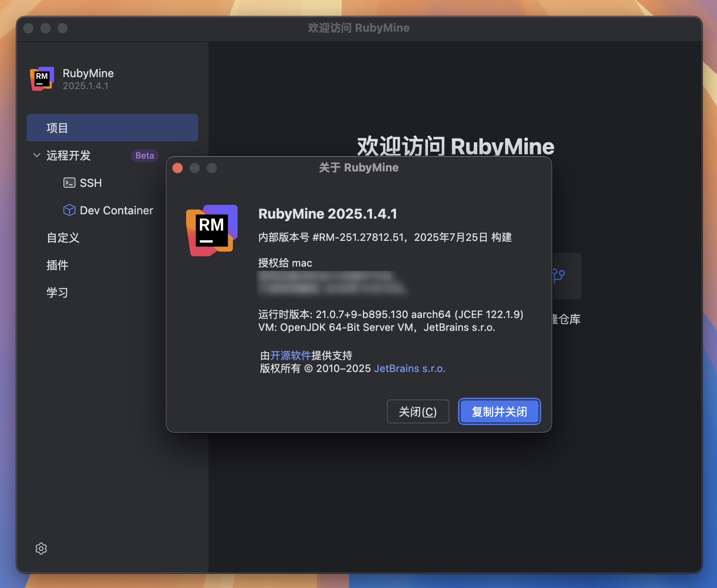Viewport: 717px width, 588px height.
Task: Click the 内部版本号 build number text
Action: (385, 237)
